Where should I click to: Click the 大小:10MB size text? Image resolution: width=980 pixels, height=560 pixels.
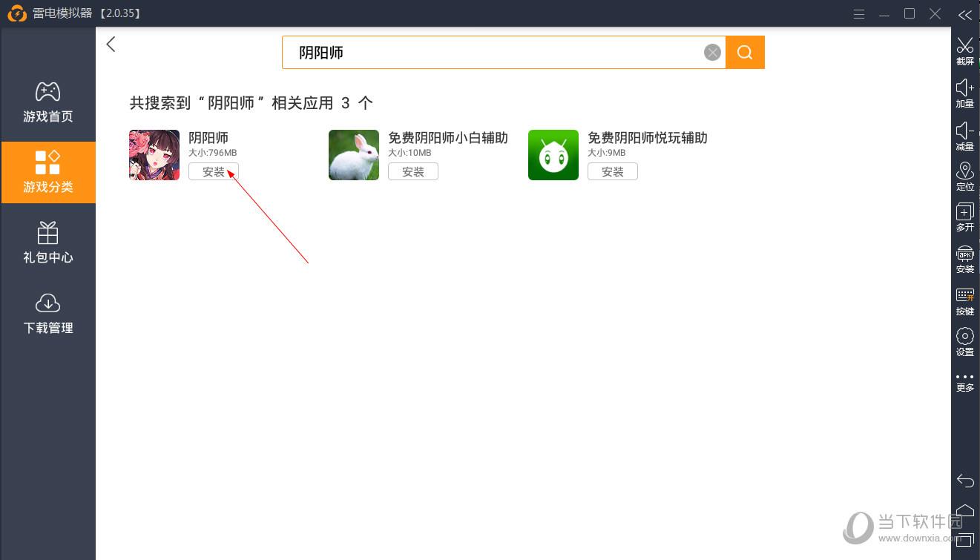pyautogui.click(x=410, y=153)
